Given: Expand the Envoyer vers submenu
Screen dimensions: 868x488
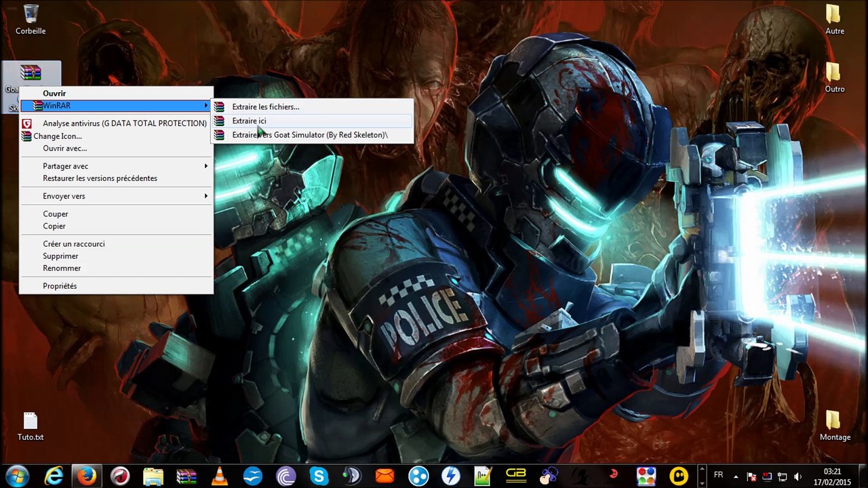Looking at the screenshot, I should (x=206, y=196).
